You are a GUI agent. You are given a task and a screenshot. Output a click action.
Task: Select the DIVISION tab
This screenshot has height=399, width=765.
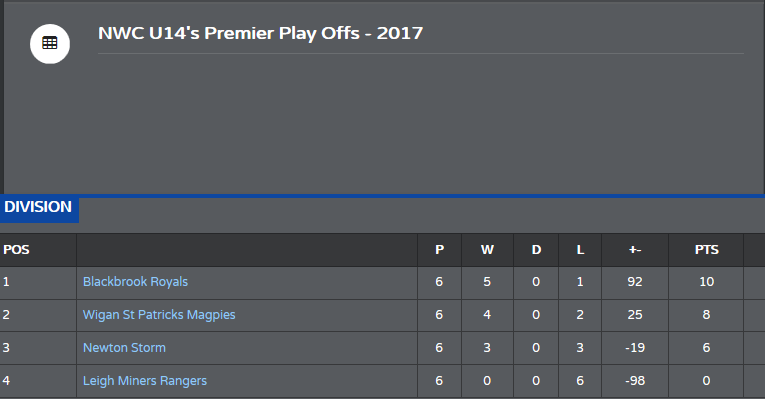point(39,209)
